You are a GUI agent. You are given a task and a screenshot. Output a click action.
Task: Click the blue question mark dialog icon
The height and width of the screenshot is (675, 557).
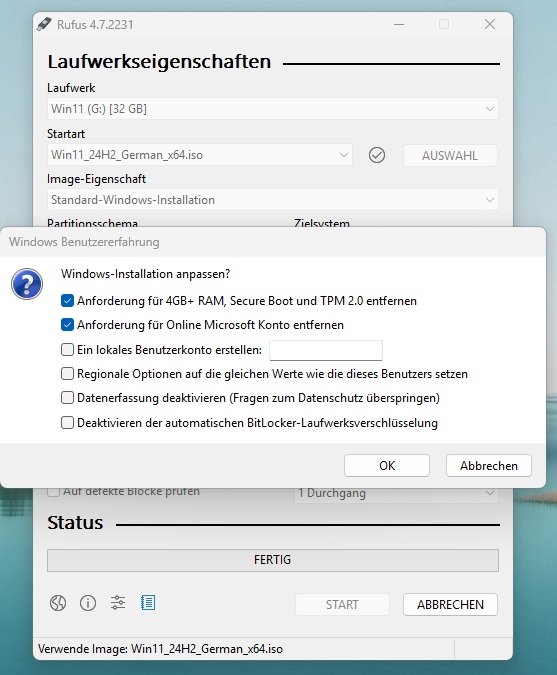tap(27, 284)
